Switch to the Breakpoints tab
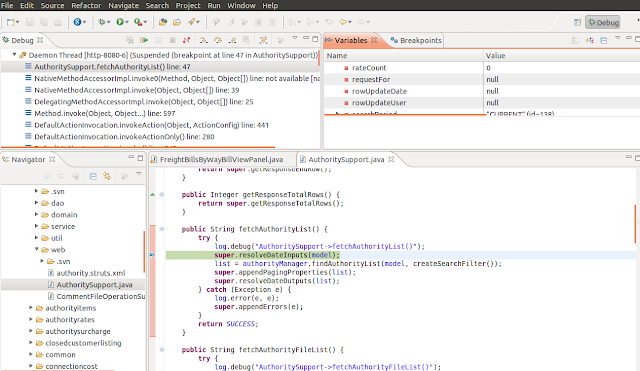Viewport: 640px width, 371px height. (x=416, y=40)
